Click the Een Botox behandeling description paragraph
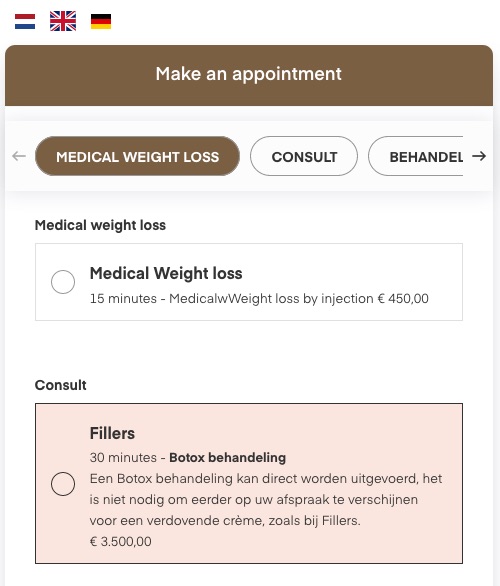 click(x=266, y=500)
